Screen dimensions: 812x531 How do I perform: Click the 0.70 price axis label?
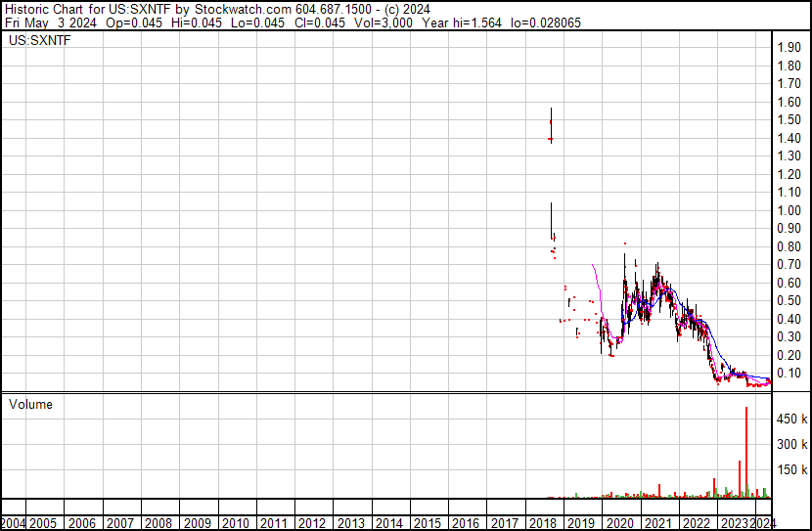789,264
